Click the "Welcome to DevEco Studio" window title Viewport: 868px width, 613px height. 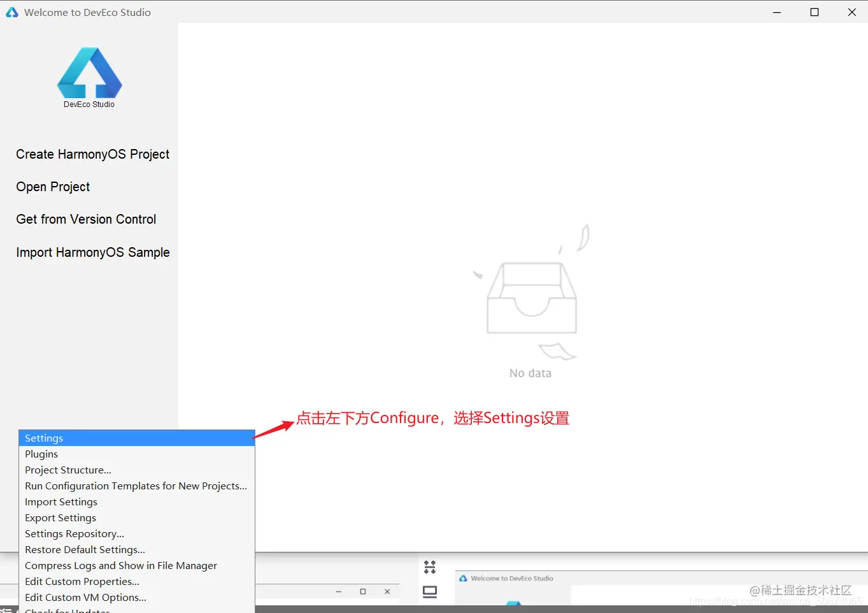pos(87,12)
